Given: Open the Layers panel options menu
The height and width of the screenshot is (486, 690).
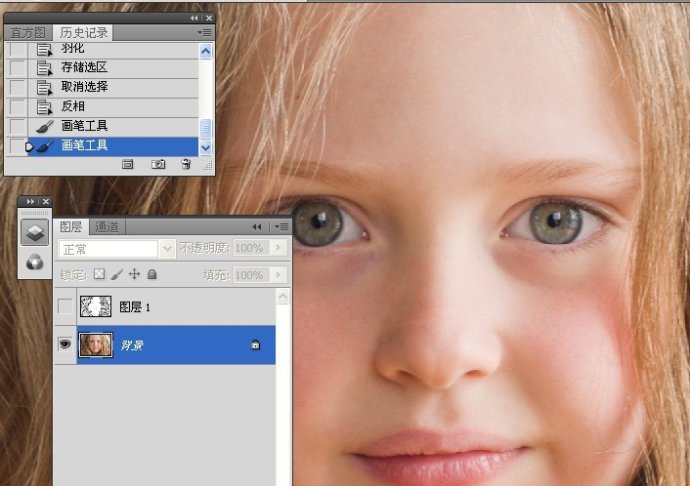Looking at the screenshot, I should click(x=282, y=226).
